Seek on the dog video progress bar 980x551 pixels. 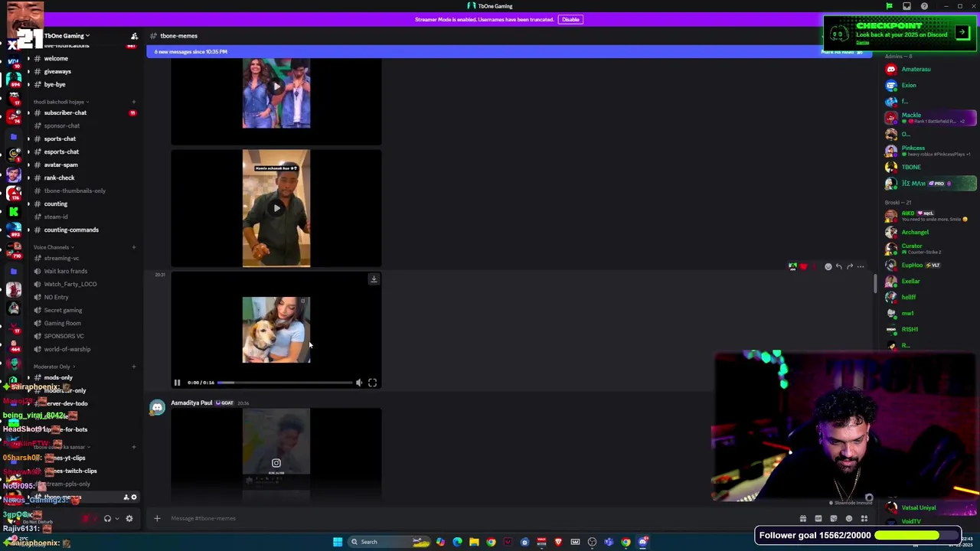tap(285, 383)
